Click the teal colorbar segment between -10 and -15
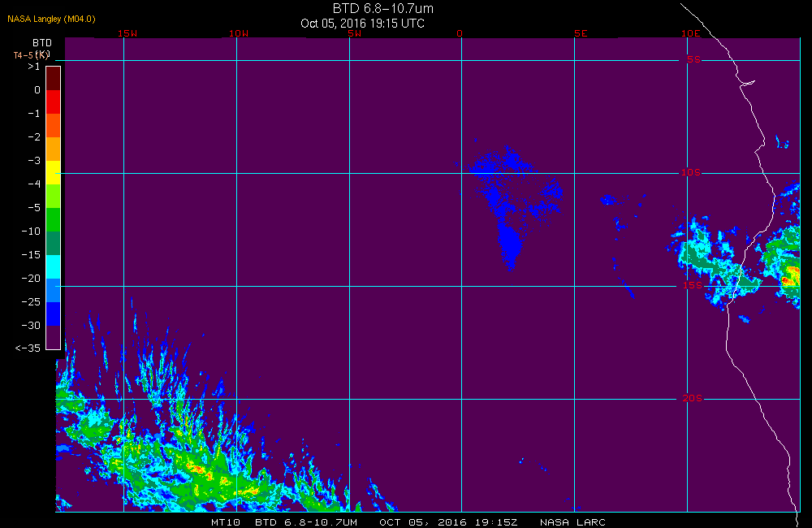The width and height of the screenshot is (812, 528). tap(54, 244)
